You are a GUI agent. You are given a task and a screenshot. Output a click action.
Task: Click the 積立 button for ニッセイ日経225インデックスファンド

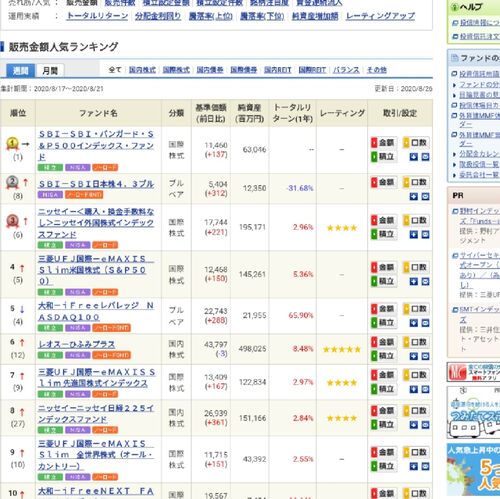[383, 425]
